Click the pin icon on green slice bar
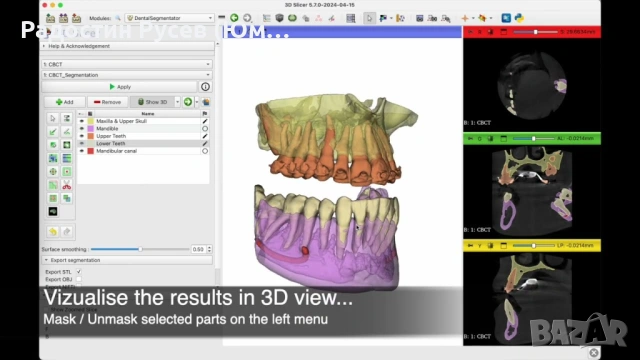Image resolution: width=640 pixels, height=360 pixels. (470, 138)
